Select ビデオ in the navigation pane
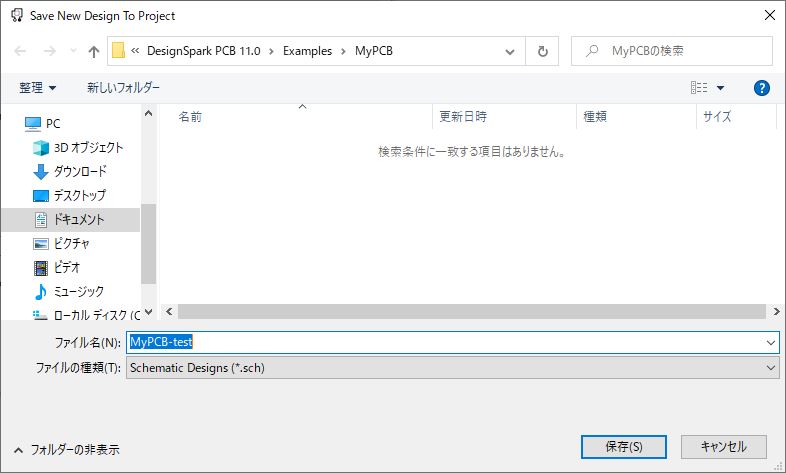786x473 pixels. pos(67,268)
